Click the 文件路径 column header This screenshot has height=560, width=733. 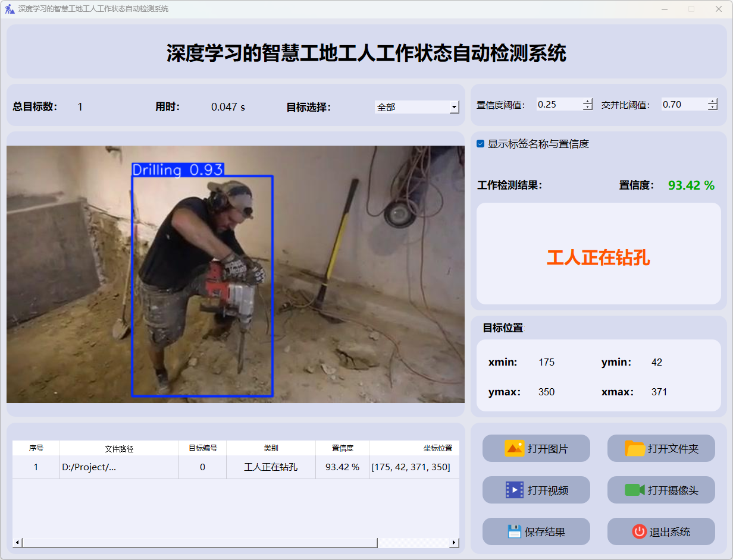(119, 448)
